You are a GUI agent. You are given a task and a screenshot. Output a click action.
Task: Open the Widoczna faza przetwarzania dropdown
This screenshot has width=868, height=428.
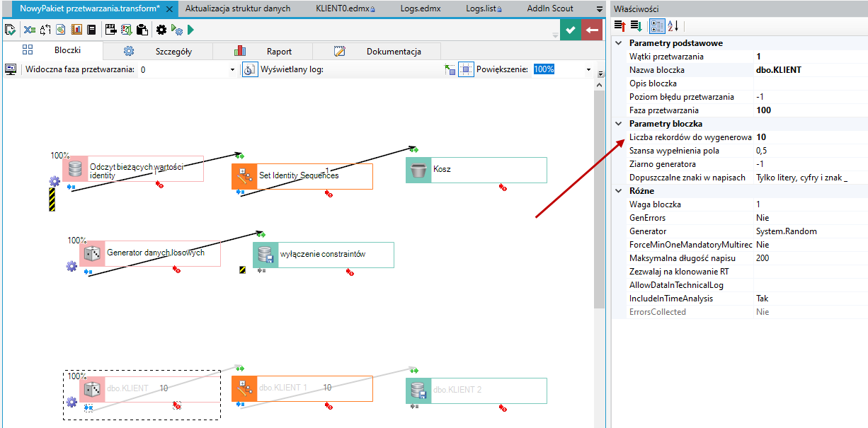click(x=232, y=70)
